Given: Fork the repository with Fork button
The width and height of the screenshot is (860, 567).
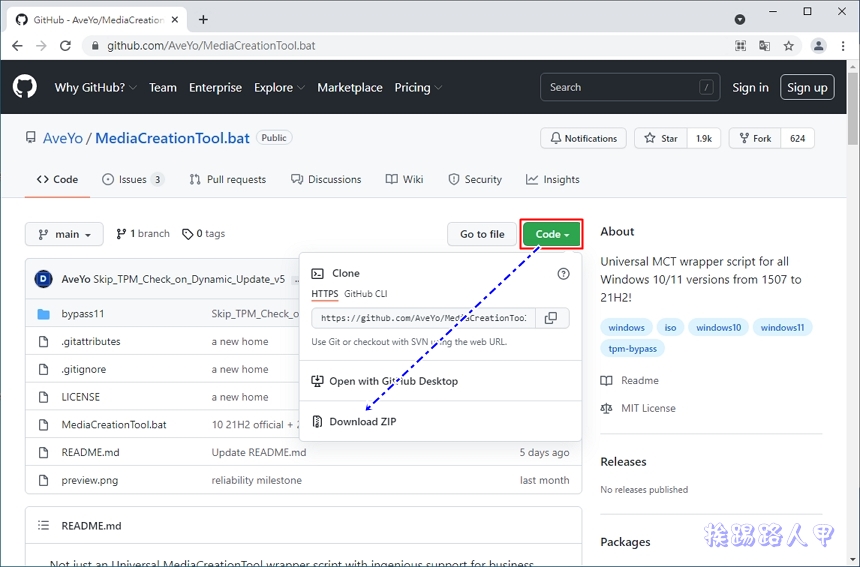Looking at the screenshot, I should click(755, 138).
